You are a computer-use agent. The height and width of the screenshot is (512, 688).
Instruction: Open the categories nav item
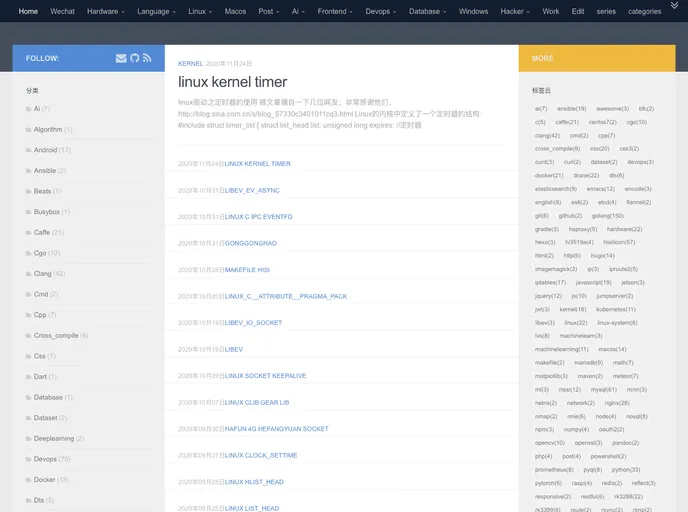645,11
